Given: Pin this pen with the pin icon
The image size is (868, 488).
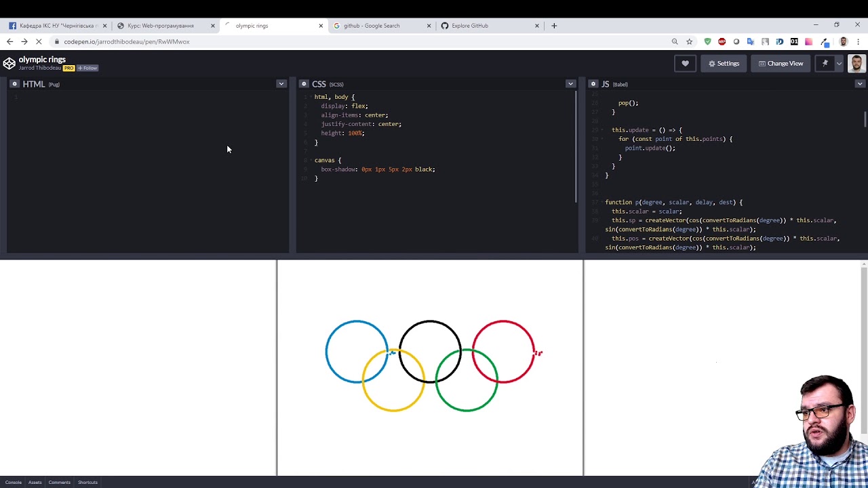Looking at the screenshot, I should pyautogui.click(x=825, y=64).
